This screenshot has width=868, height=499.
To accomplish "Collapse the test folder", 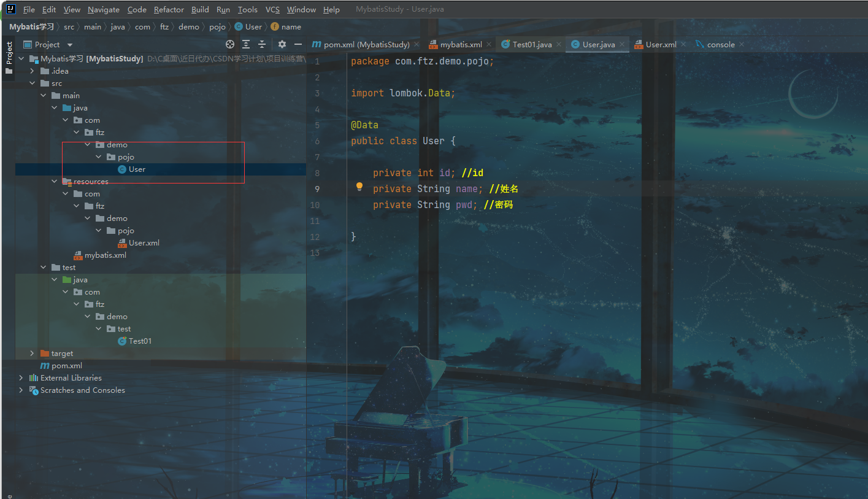I will (x=43, y=267).
